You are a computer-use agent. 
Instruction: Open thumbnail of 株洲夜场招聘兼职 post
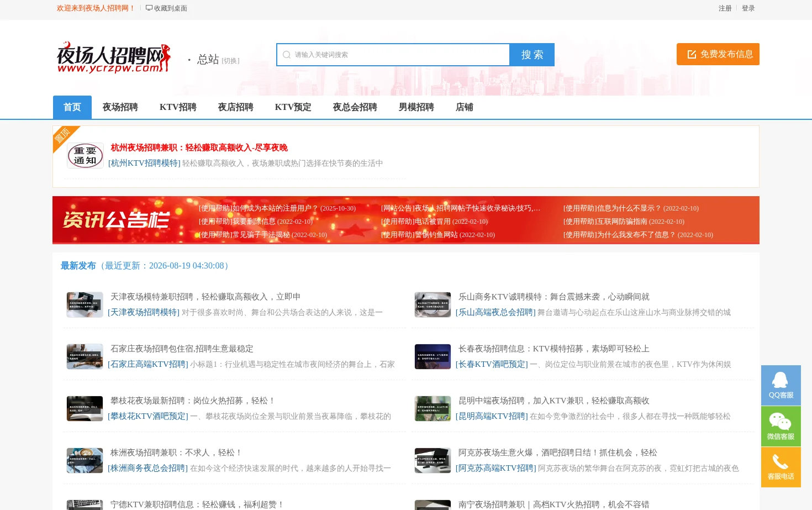(x=85, y=460)
